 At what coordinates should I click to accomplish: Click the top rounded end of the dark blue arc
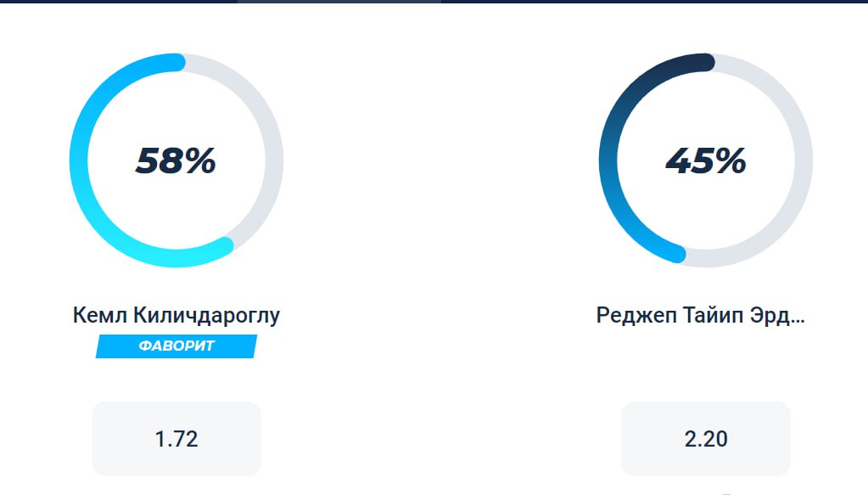click(707, 63)
